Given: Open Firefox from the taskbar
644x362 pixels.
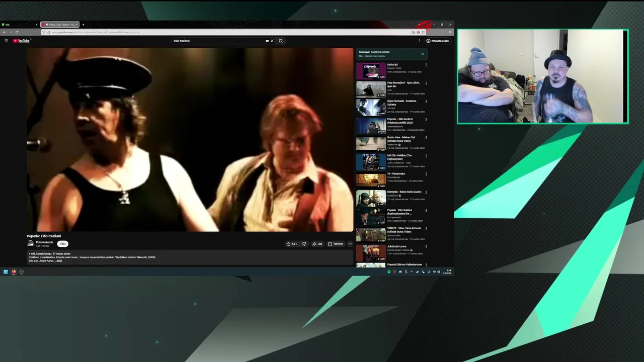Looking at the screenshot, I should point(14,272).
